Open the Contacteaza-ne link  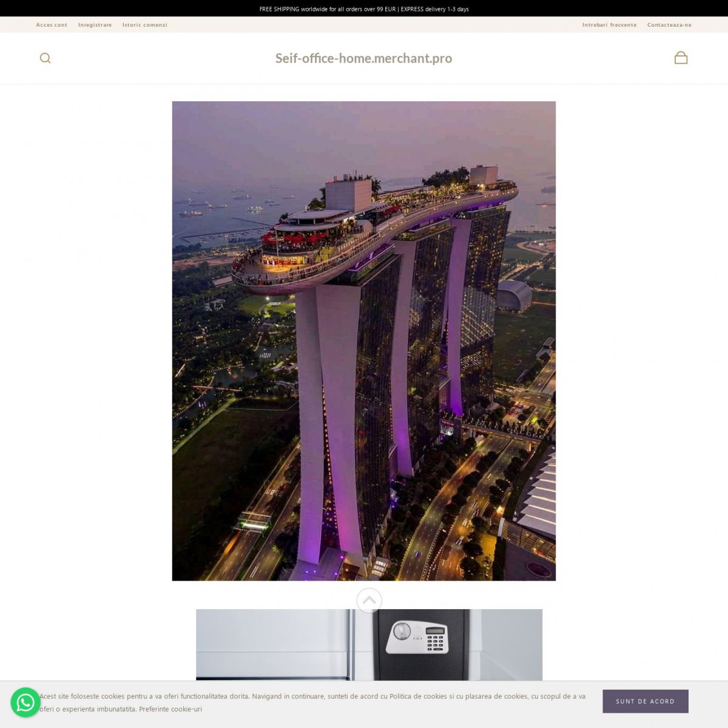pyautogui.click(x=669, y=25)
